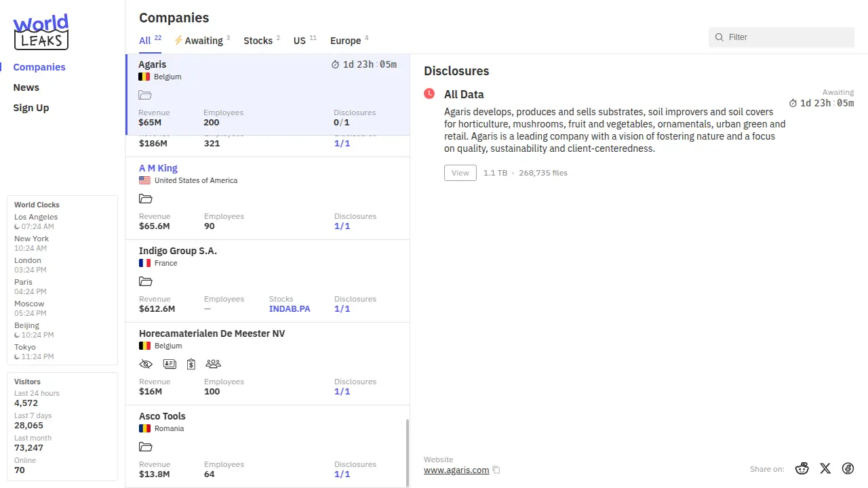Share via the Facebook icon
Viewport: 868px width, 488px height.
point(848,468)
